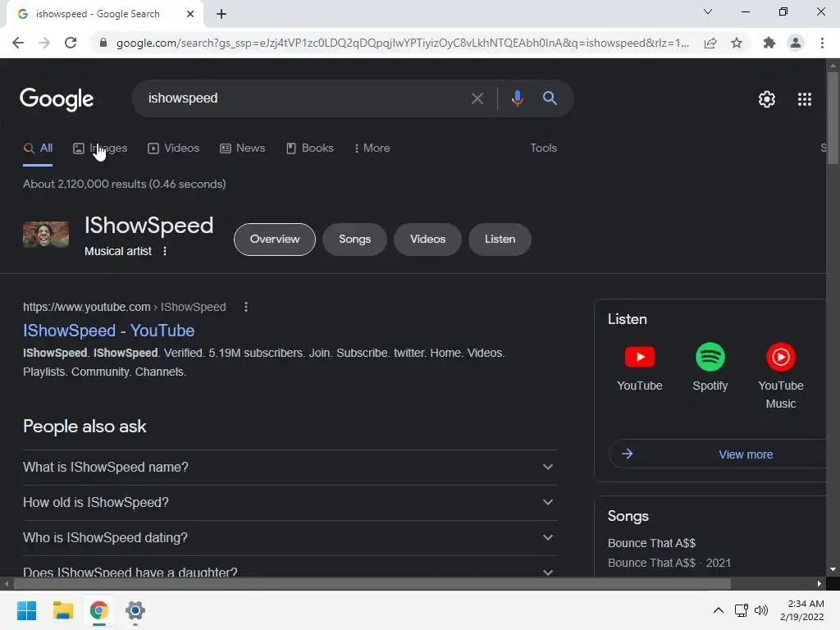Screen dimensions: 840x630
Task: Expand 'How old is IShowSpeed?'
Action: click(x=290, y=503)
